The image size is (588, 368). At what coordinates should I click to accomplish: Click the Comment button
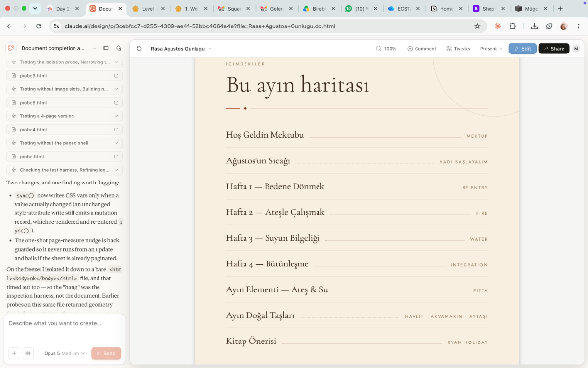pyautogui.click(x=421, y=49)
